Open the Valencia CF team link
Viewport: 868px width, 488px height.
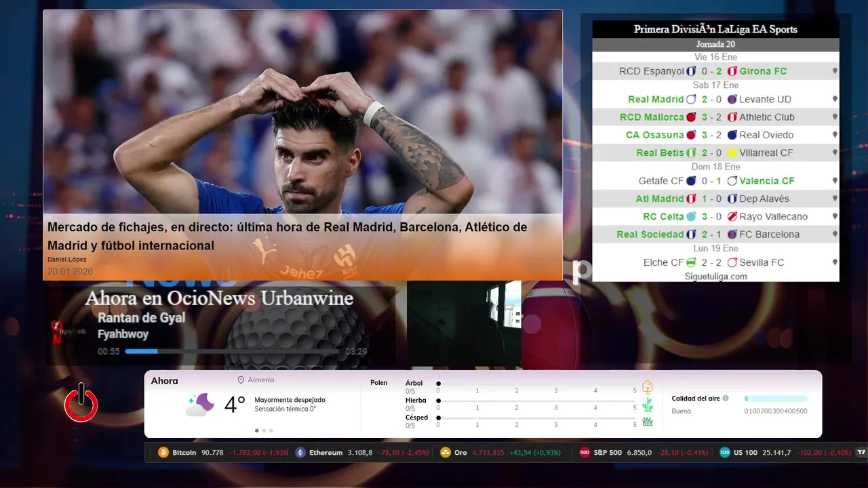click(767, 181)
